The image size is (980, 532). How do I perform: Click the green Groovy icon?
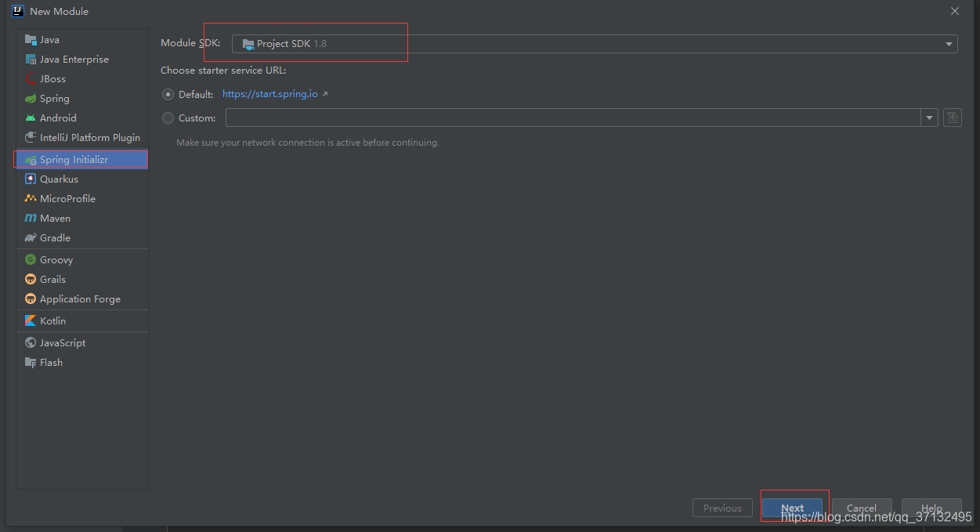31,260
